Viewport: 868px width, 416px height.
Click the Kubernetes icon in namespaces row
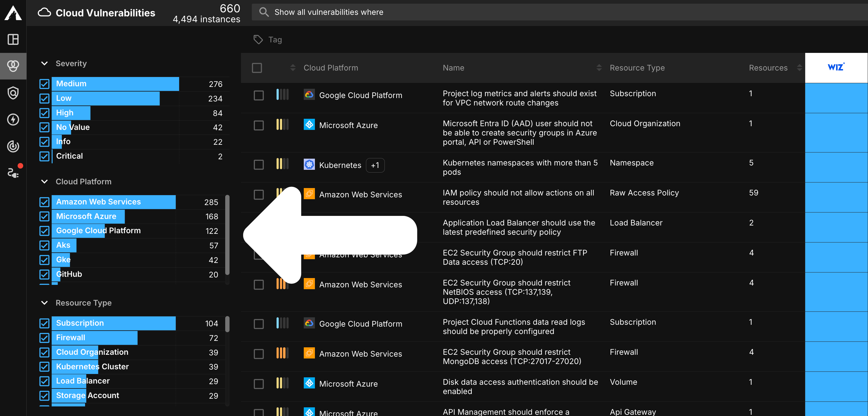tap(309, 164)
